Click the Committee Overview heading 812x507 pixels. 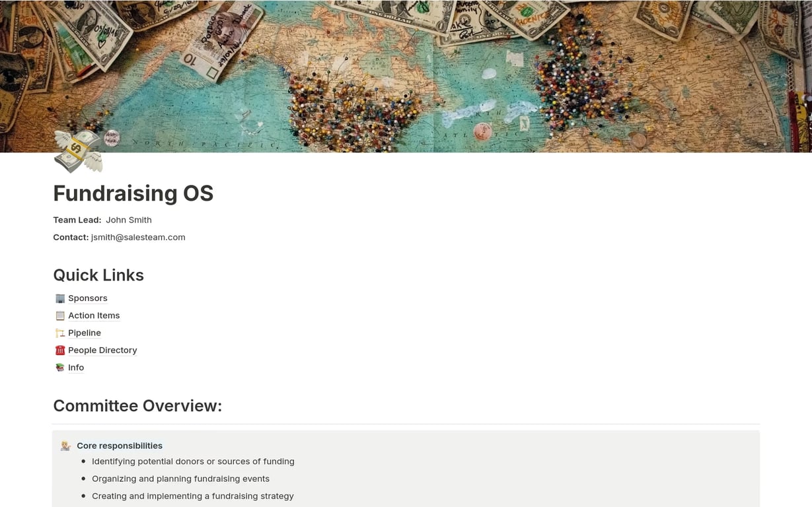[x=137, y=406]
